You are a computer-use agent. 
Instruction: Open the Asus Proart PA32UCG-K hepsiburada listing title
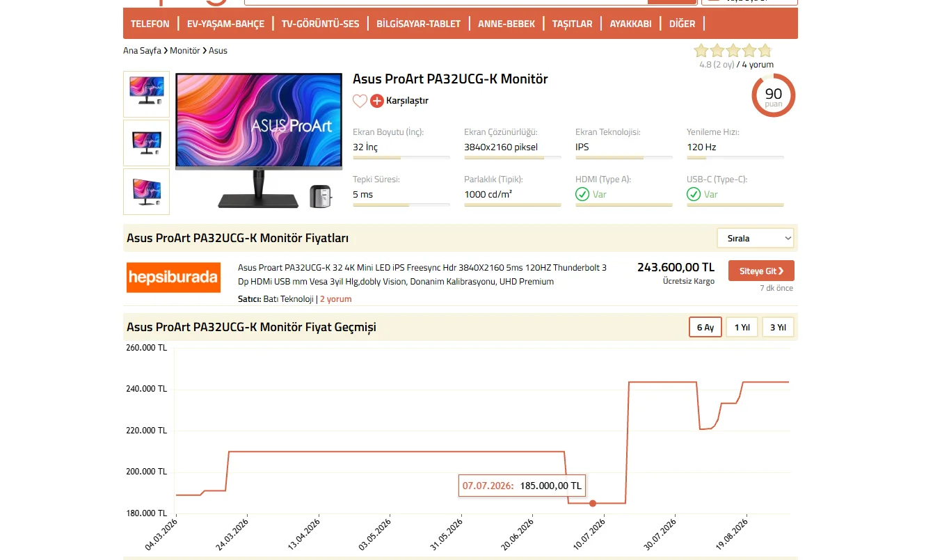(422, 275)
